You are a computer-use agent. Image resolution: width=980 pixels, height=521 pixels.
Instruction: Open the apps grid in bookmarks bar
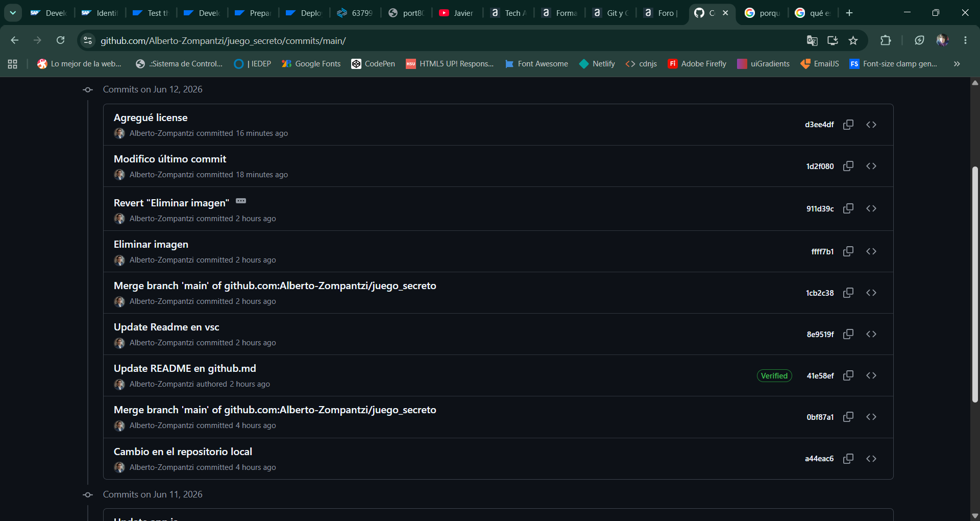13,64
